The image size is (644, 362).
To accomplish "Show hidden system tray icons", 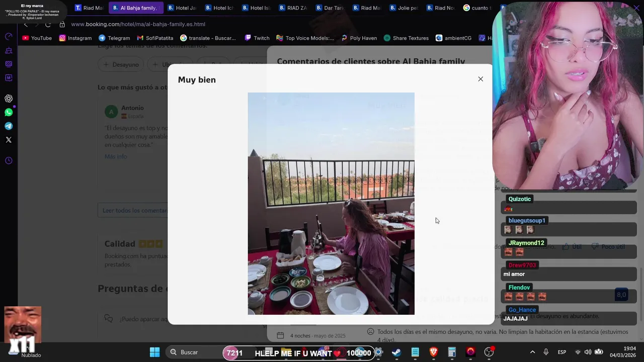I will coord(532,352).
